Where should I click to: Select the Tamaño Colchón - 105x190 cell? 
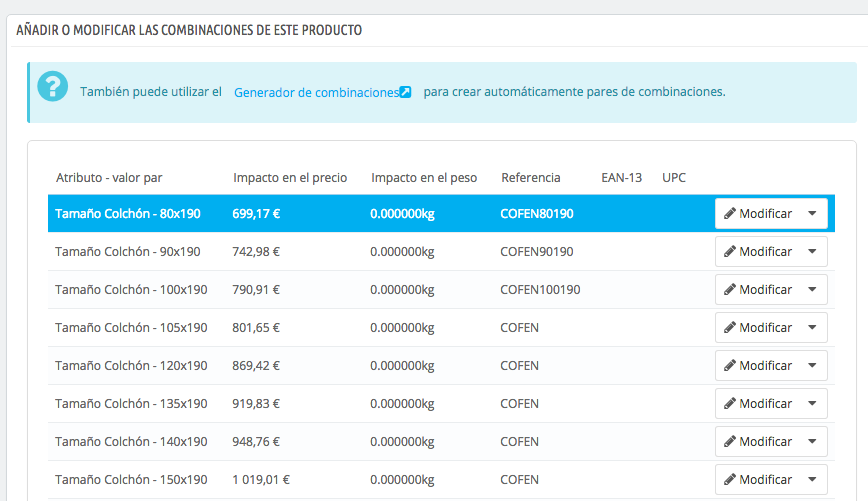pyautogui.click(x=131, y=328)
